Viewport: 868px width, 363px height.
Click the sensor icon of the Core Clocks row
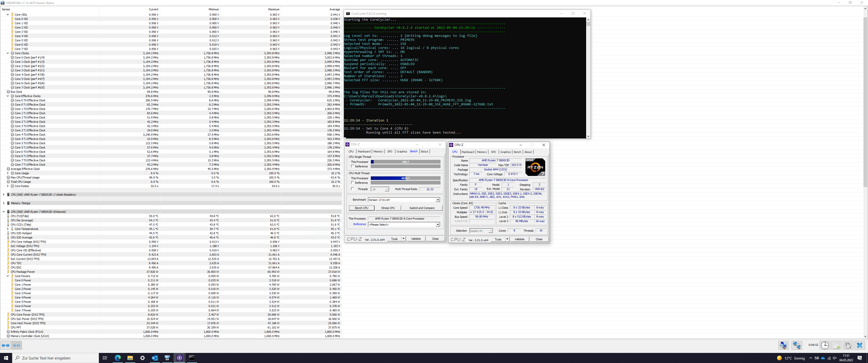12,53
